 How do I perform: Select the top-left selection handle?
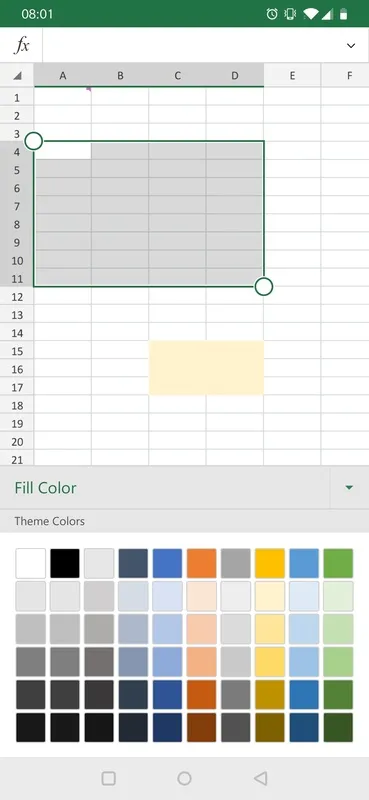coord(34,141)
